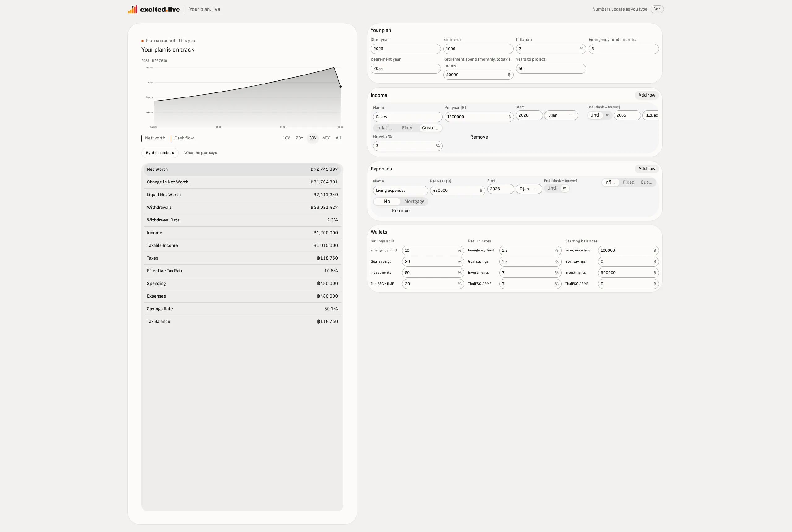Toggle the Net worth chart legend
The width and height of the screenshot is (792, 532).
pos(153,138)
